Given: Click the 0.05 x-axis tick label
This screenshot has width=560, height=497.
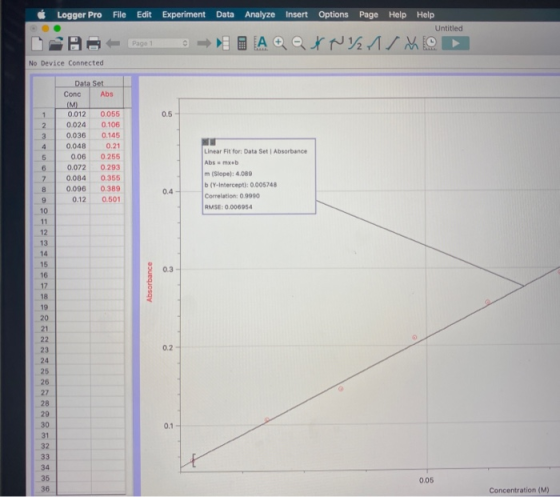Looking at the screenshot, I should pos(426,480).
